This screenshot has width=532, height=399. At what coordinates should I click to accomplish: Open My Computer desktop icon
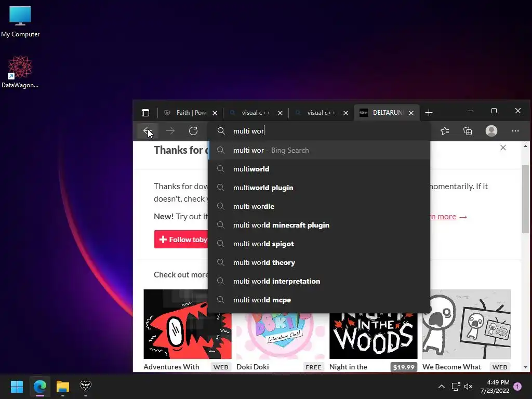[x=20, y=21]
